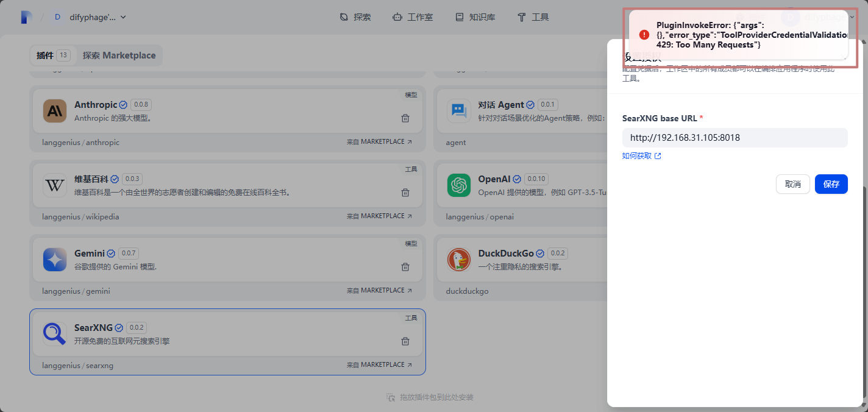
Task: Click the OpenAI version 0.0.10 badge
Action: pos(537,179)
